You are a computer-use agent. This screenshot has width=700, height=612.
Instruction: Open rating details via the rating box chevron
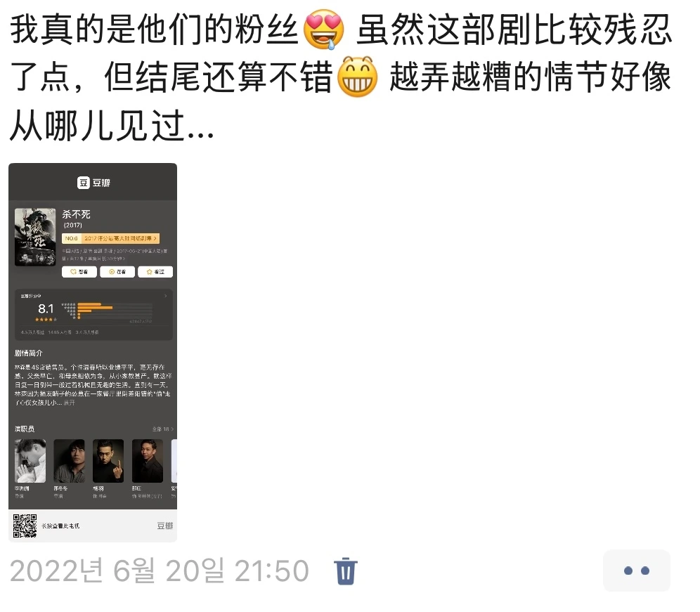pos(166,296)
